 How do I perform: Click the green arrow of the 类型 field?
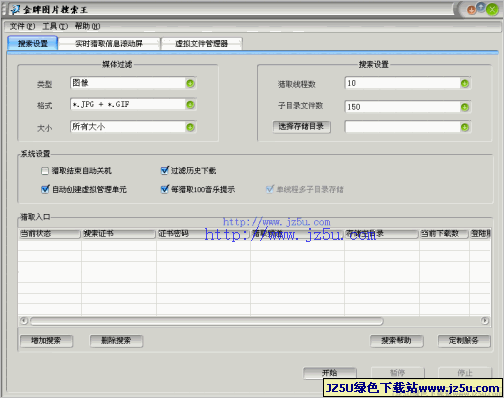(x=190, y=83)
